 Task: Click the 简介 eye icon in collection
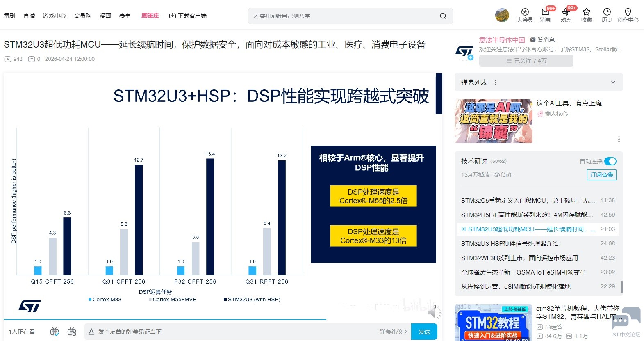[x=497, y=175]
